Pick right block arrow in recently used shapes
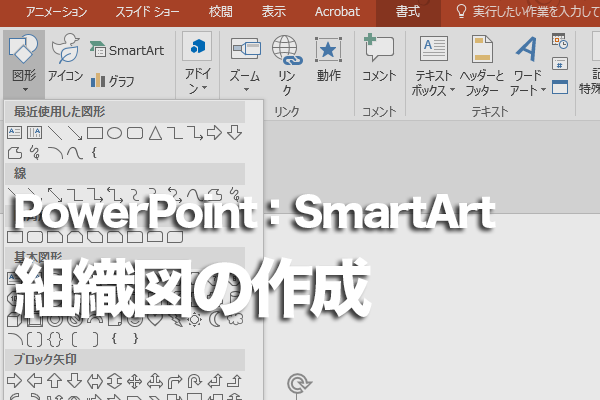Screen dimensions: 600x400 [214, 133]
